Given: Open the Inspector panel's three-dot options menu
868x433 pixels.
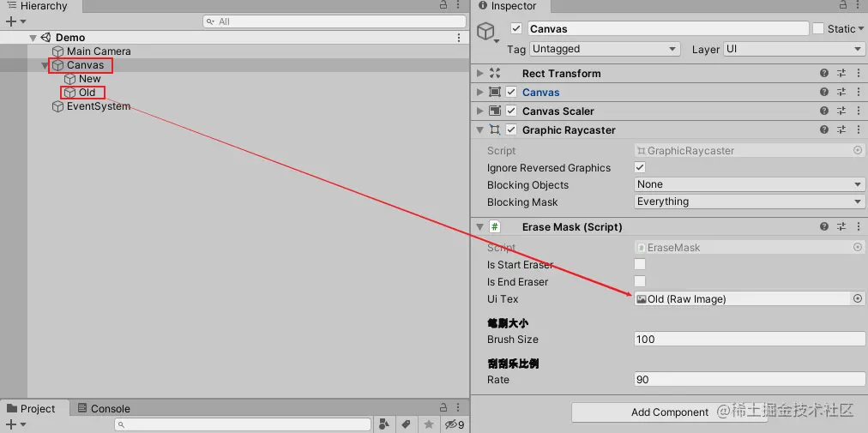Looking at the screenshot, I should pyautogui.click(x=858, y=5).
